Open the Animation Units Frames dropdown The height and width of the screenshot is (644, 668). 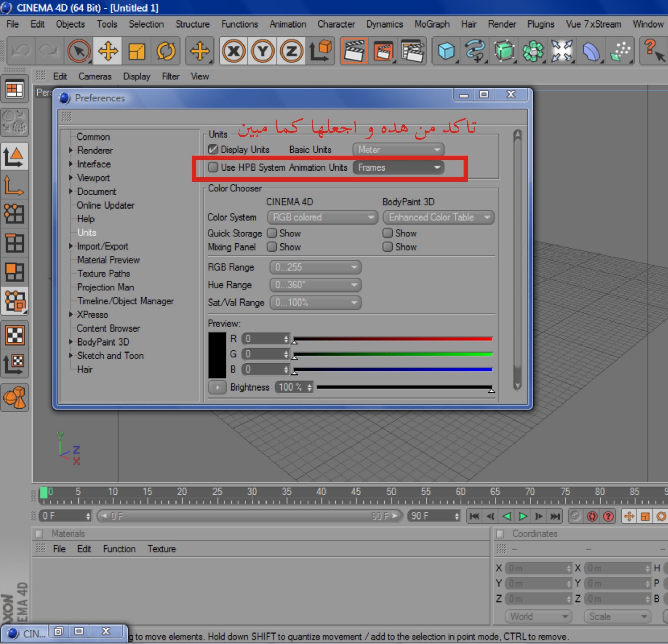pyautogui.click(x=398, y=167)
